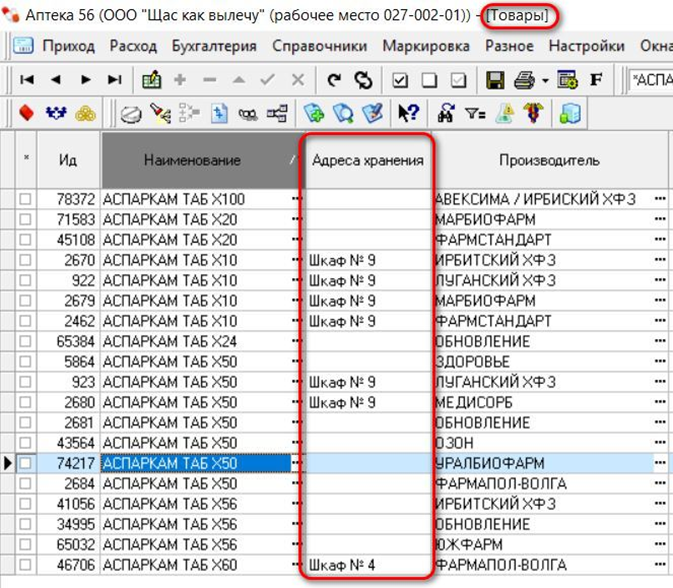Click the Ид column header
673x588 pixels.
68,160
